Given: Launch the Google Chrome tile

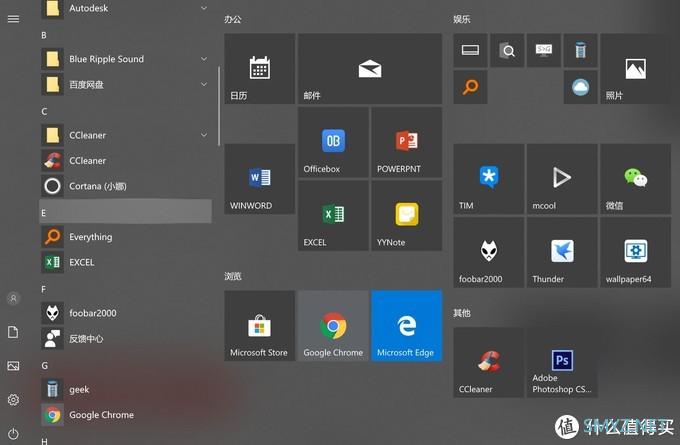Looking at the screenshot, I should pyautogui.click(x=333, y=326).
